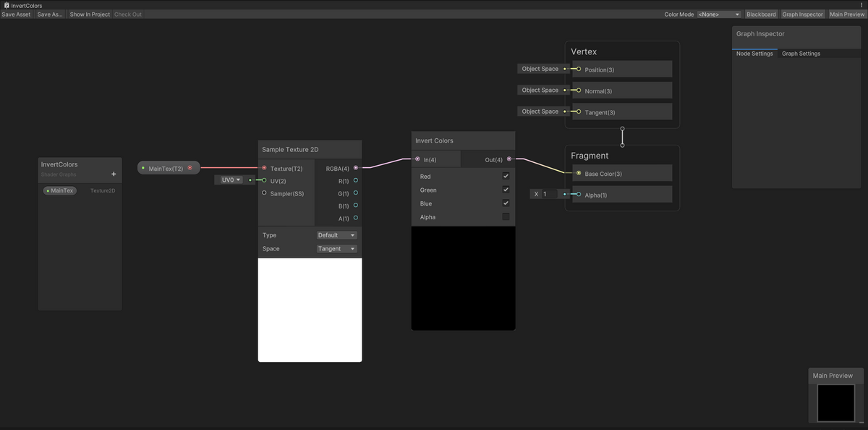Click the Graph Inspector panel title
Viewport: 868px width, 430px height.
[760, 34]
